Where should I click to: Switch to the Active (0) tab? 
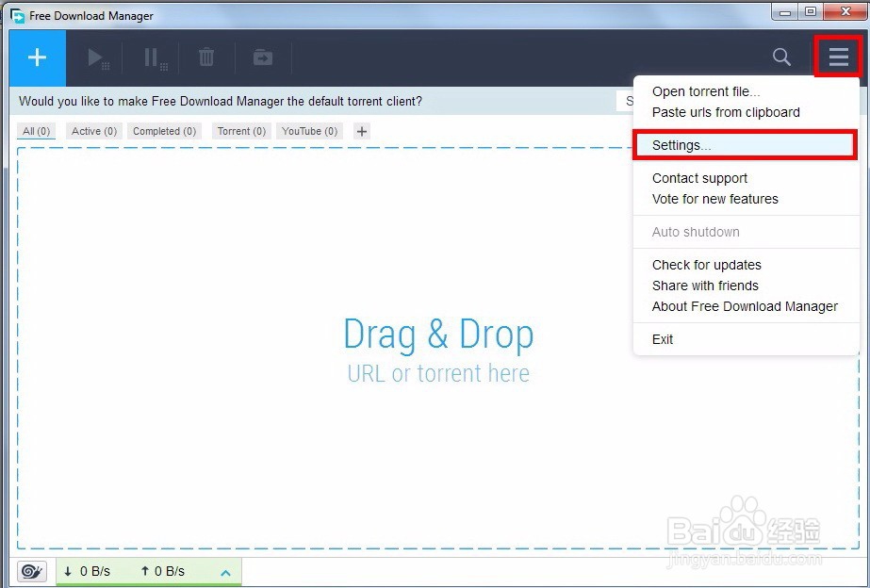(94, 132)
